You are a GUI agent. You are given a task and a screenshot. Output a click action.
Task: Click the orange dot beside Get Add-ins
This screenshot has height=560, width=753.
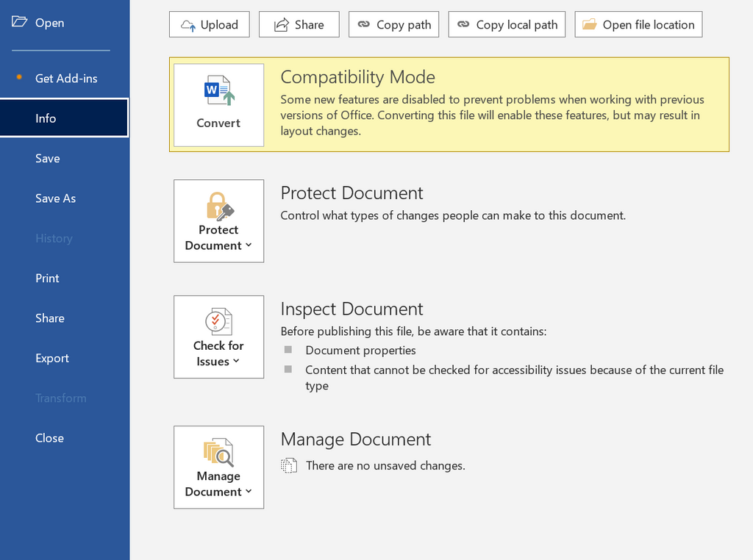(x=19, y=76)
